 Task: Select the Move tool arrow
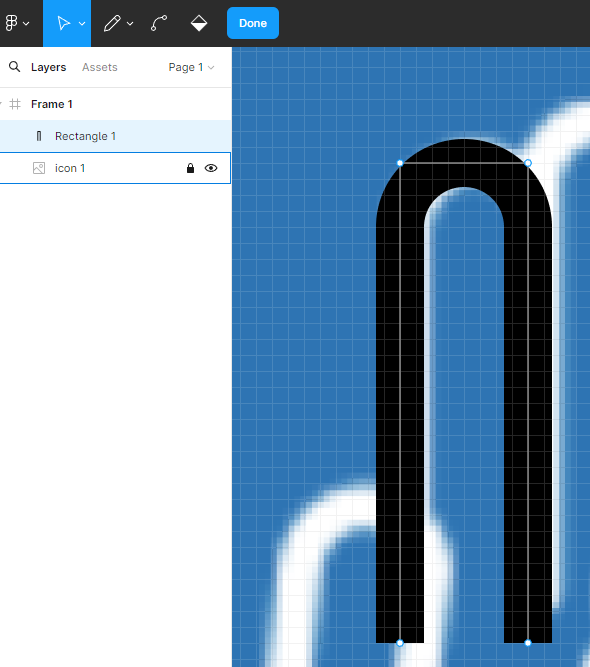click(x=63, y=23)
